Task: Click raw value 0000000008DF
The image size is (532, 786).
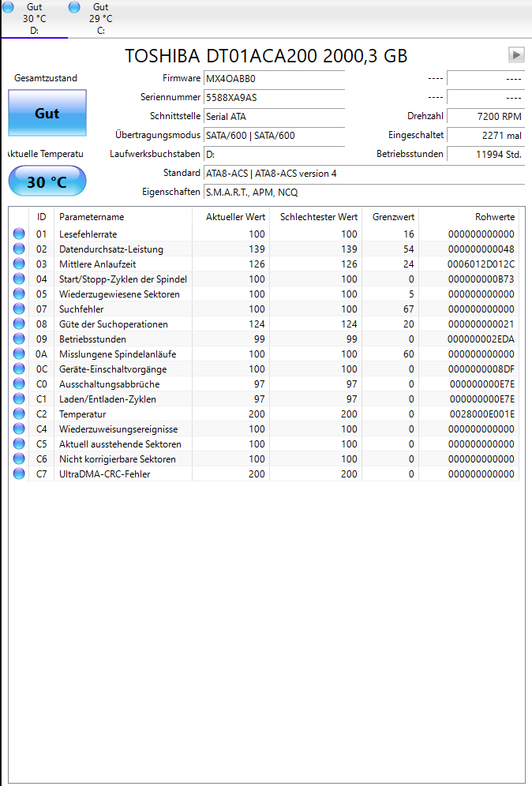Action: click(x=481, y=369)
